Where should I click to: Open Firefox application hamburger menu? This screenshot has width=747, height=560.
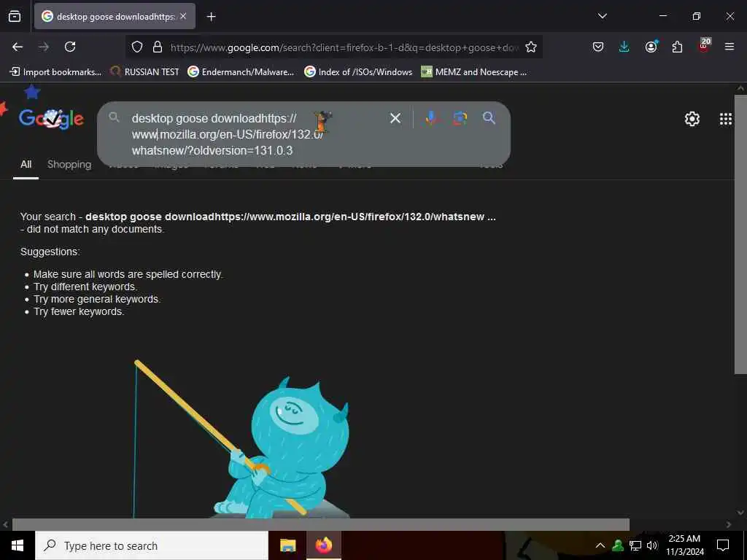729,47
